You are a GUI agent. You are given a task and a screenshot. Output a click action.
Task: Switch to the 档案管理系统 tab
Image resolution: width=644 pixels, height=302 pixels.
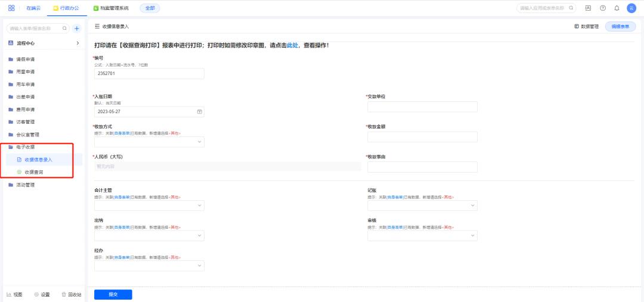coord(111,8)
